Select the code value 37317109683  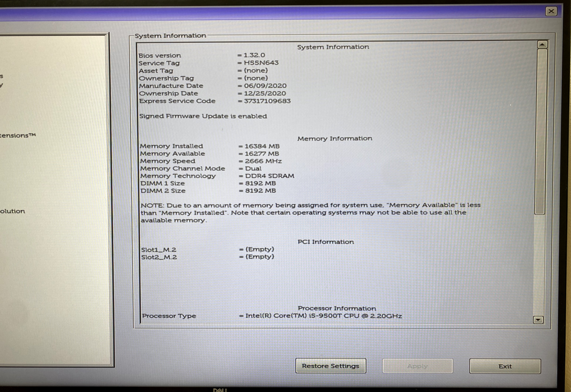coord(267,101)
